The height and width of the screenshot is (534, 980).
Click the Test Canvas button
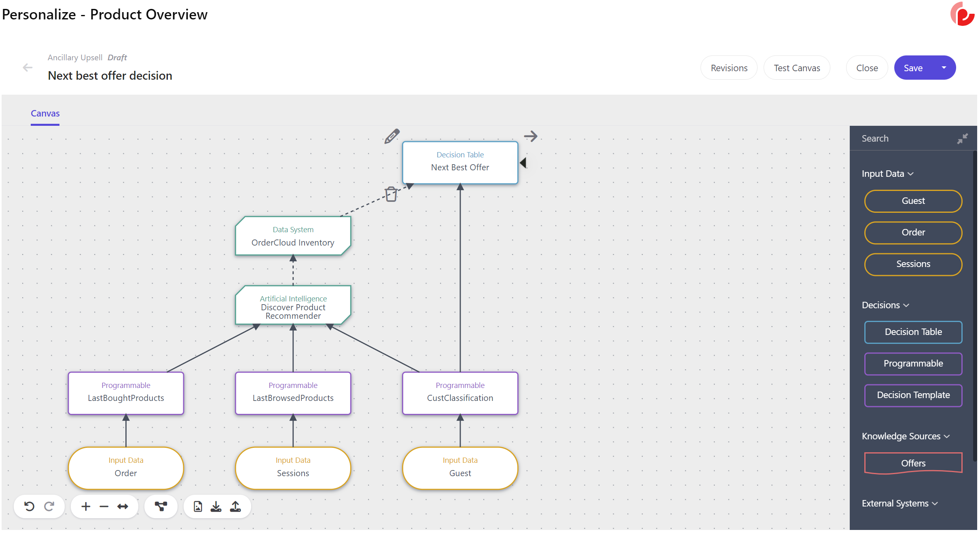pos(797,68)
